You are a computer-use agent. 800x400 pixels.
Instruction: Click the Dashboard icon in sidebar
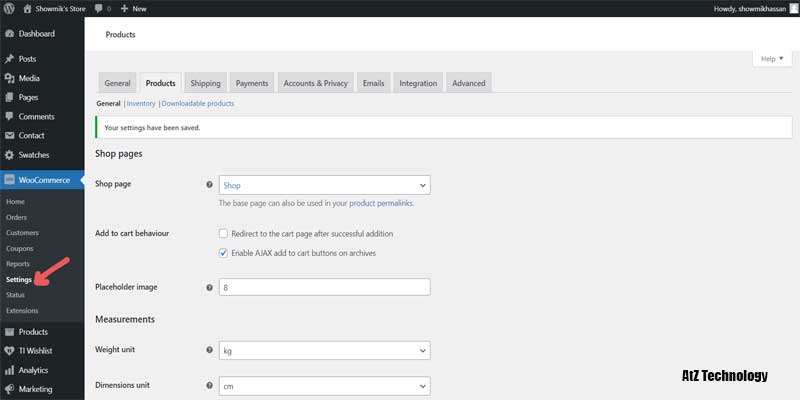(x=10, y=34)
